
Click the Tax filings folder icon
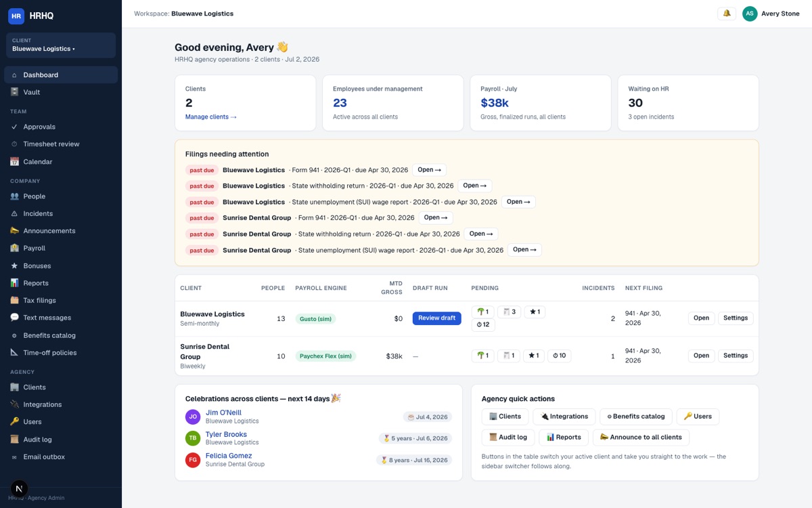pyautogui.click(x=14, y=301)
